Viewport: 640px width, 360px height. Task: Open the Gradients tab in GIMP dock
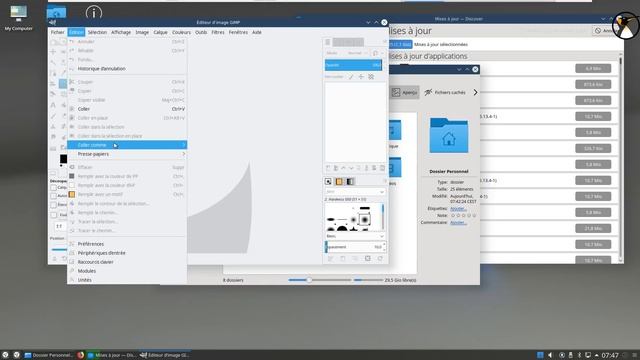click(350, 182)
